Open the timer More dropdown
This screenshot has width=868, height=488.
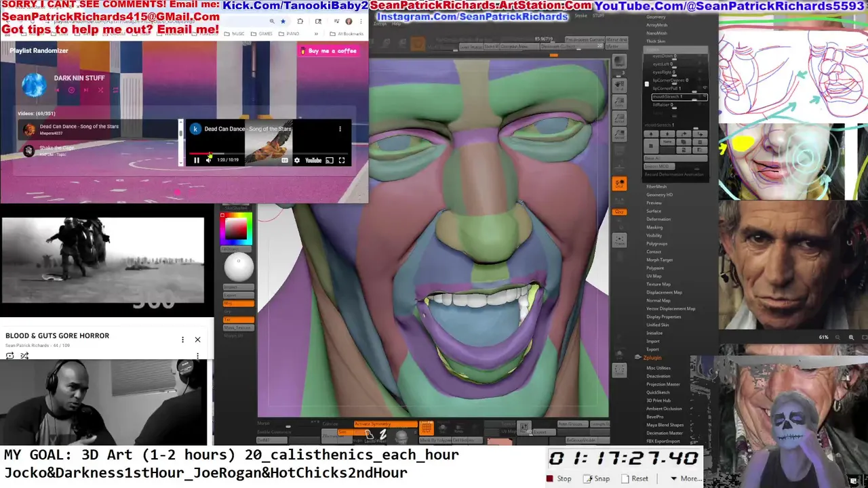pos(686,479)
